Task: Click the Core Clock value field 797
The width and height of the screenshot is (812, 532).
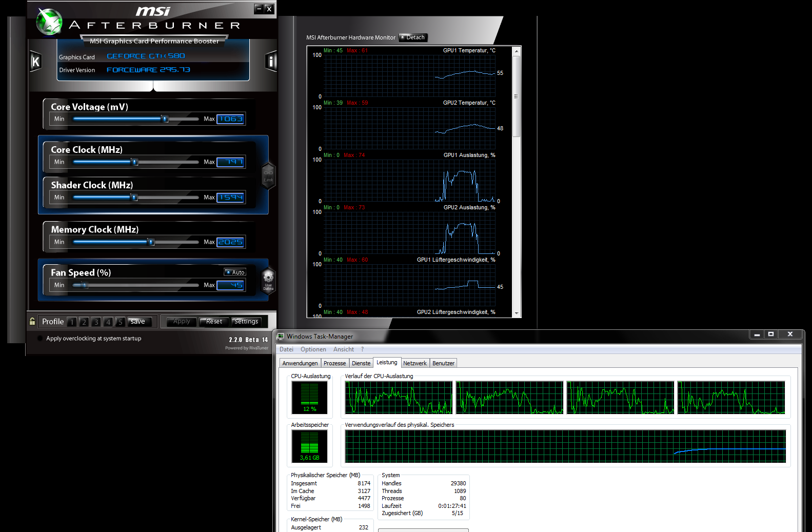Action: pyautogui.click(x=230, y=162)
